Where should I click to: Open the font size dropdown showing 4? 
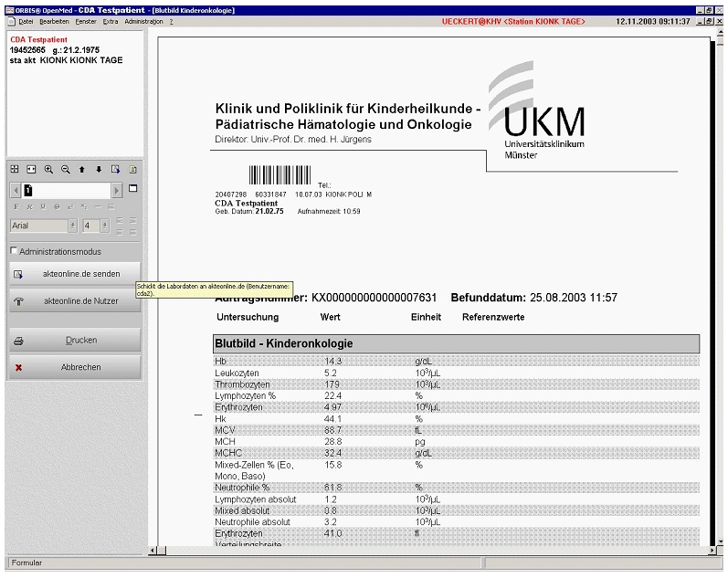105,226
